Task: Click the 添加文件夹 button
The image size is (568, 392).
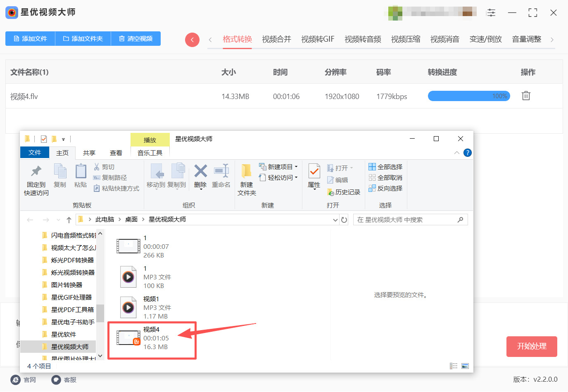Action: (83, 38)
